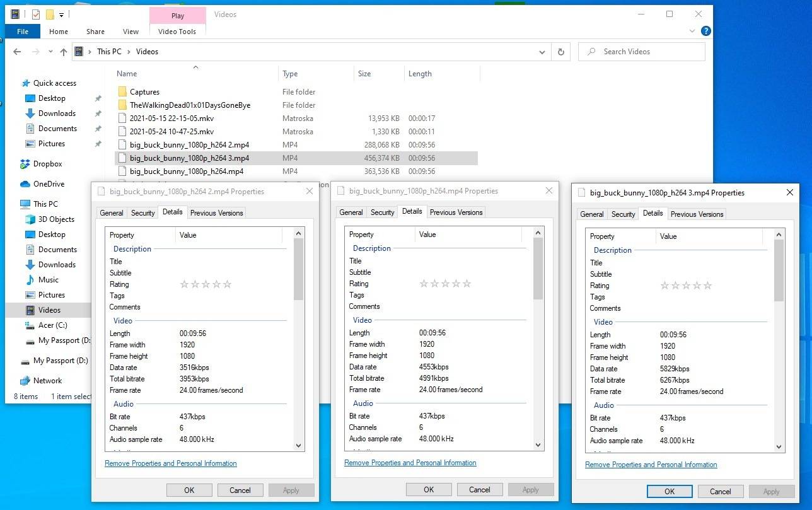The height and width of the screenshot is (510, 812).
Task: Click the Properties checkmark quick access icon
Action: click(x=35, y=14)
